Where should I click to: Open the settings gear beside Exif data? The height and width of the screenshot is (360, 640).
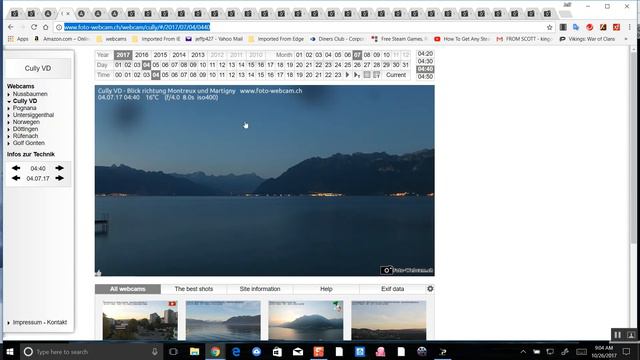point(430,289)
